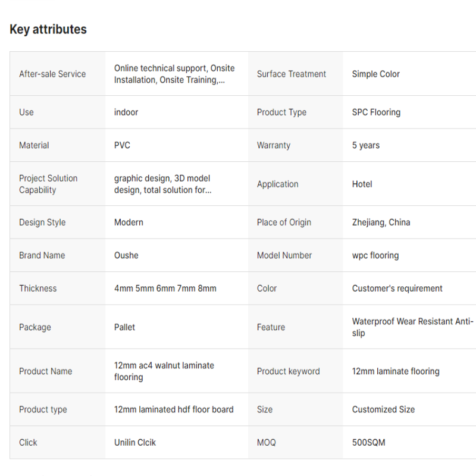Select the Customer's requirement color value
The height and width of the screenshot is (476, 476).
tap(397, 289)
